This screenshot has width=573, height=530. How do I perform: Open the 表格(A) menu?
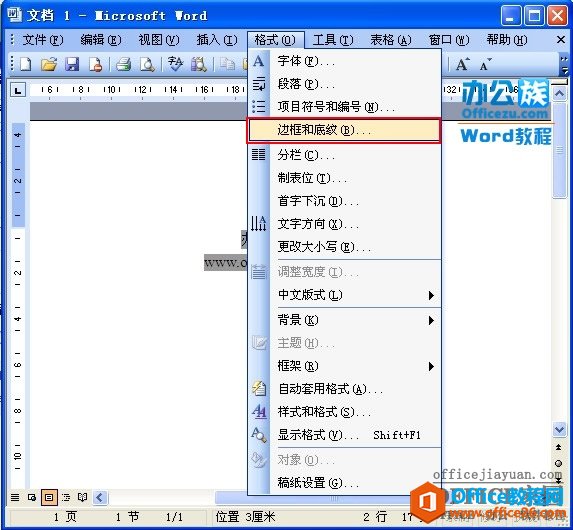[391, 39]
